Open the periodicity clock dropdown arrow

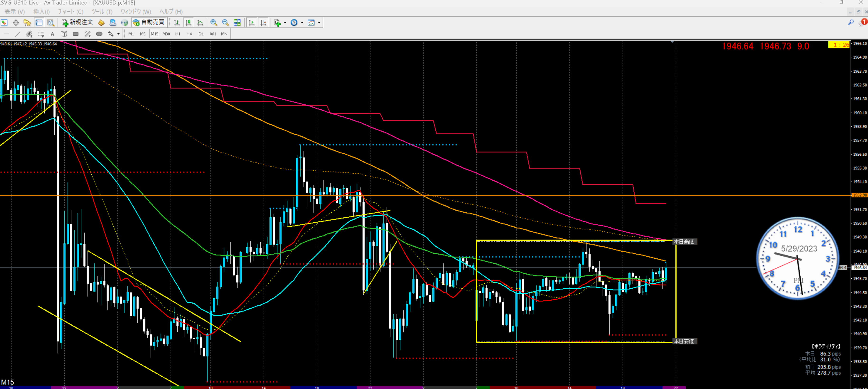click(302, 23)
